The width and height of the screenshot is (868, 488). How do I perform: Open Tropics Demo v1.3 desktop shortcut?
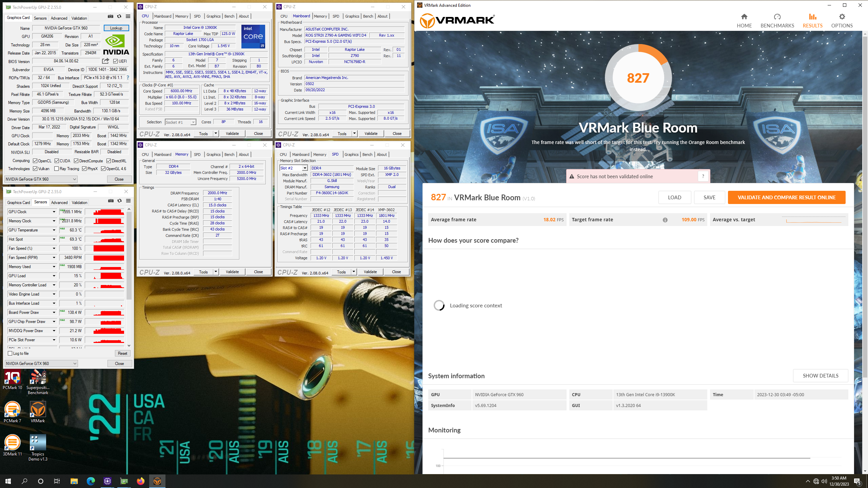38,448
